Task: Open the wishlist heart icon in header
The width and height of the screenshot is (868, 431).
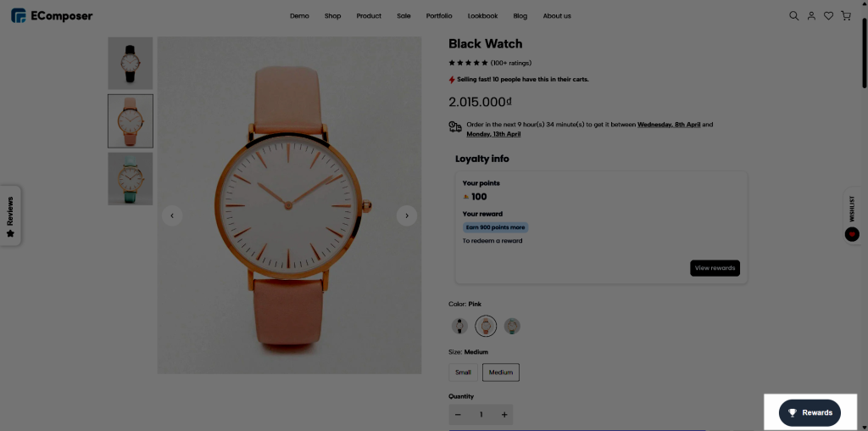Action: coord(828,16)
